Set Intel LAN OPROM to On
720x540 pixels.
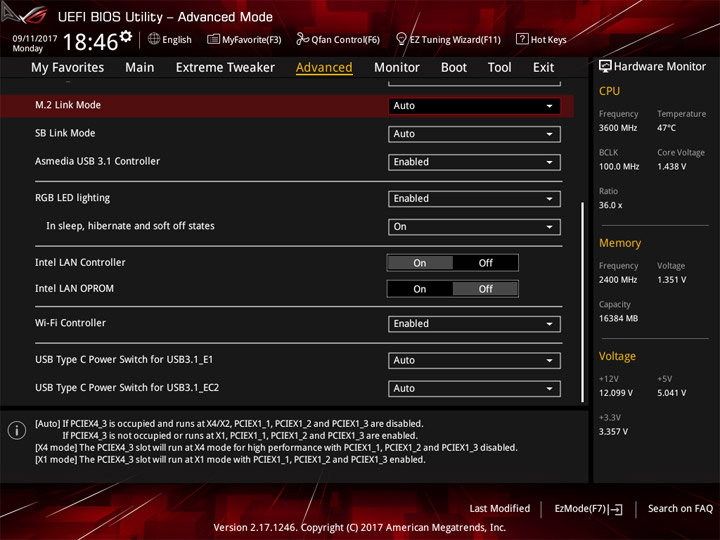420,289
